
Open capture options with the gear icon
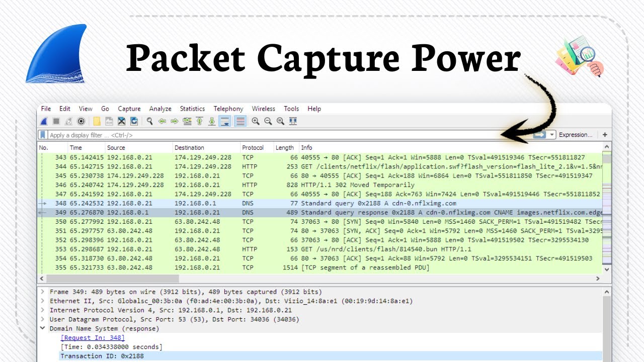(80, 121)
